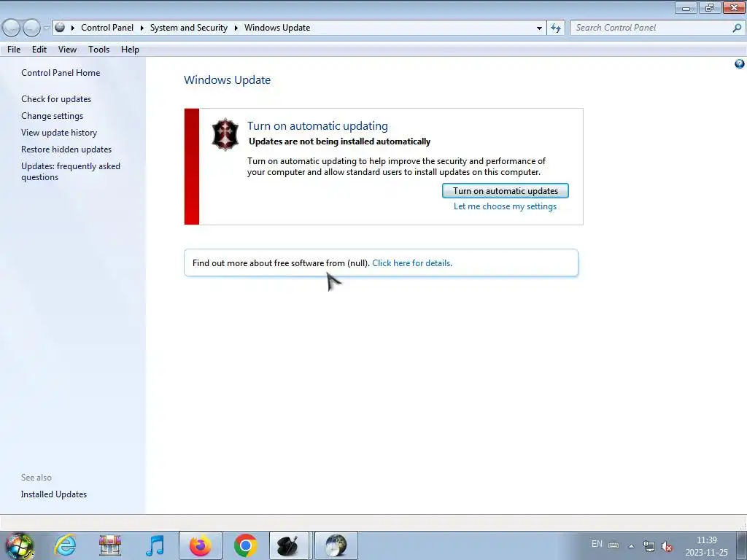
Task: Click the EN language indicator
Action: click(597, 544)
